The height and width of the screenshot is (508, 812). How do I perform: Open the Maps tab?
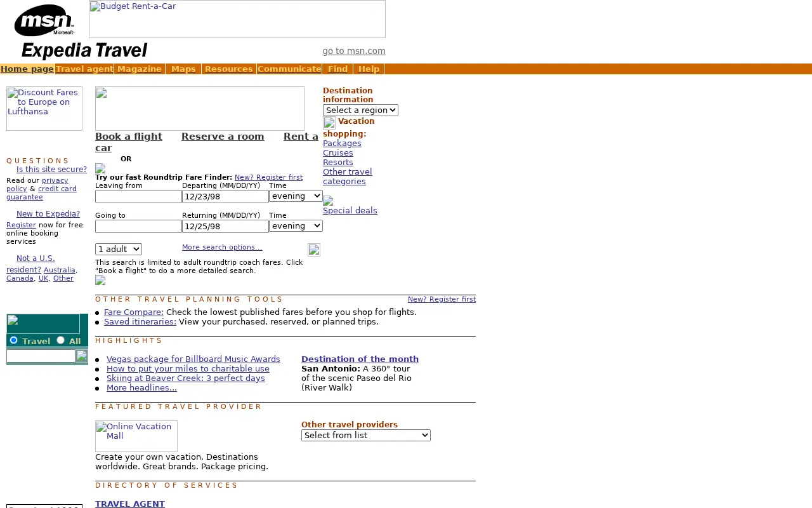(x=183, y=69)
